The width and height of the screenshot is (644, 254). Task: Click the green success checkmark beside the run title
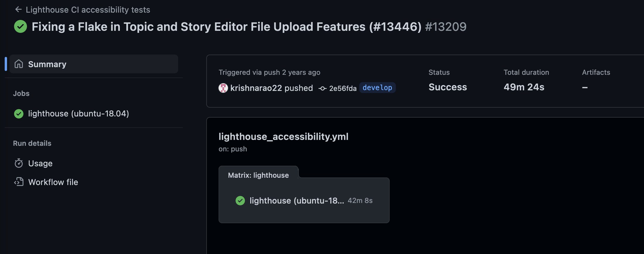click(x=21, y=26)
